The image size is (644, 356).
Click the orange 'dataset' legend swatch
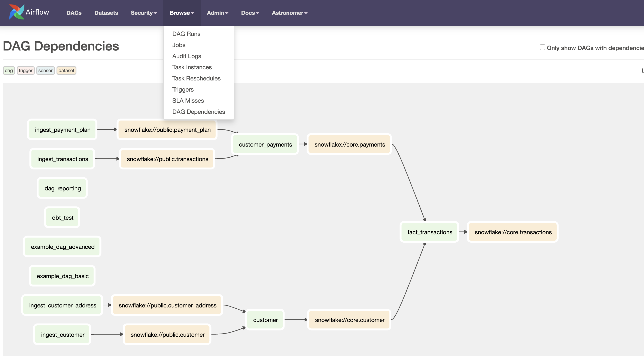(66, 70)
